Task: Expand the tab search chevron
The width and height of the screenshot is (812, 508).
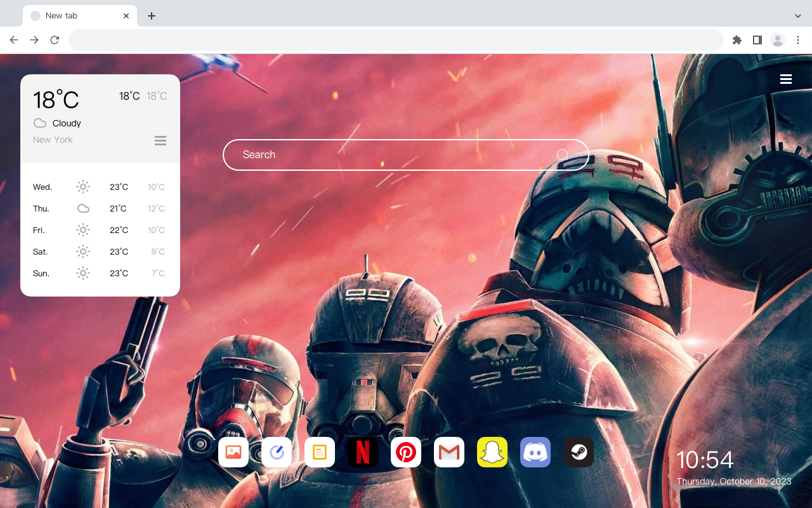Action: [798, 16]
